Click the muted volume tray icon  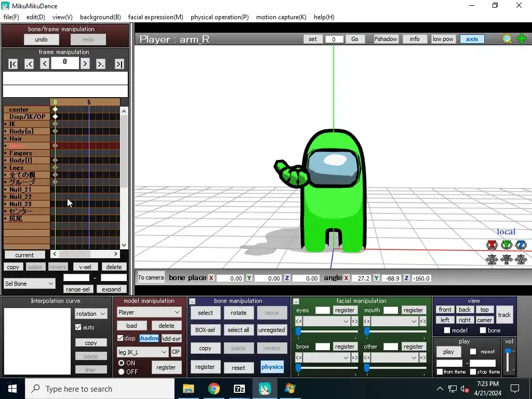click(x=464, y=389)
